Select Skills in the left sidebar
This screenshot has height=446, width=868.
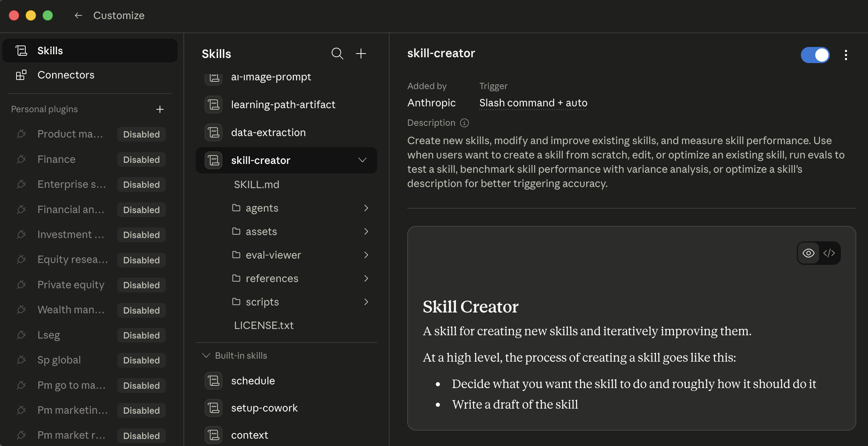90,51
